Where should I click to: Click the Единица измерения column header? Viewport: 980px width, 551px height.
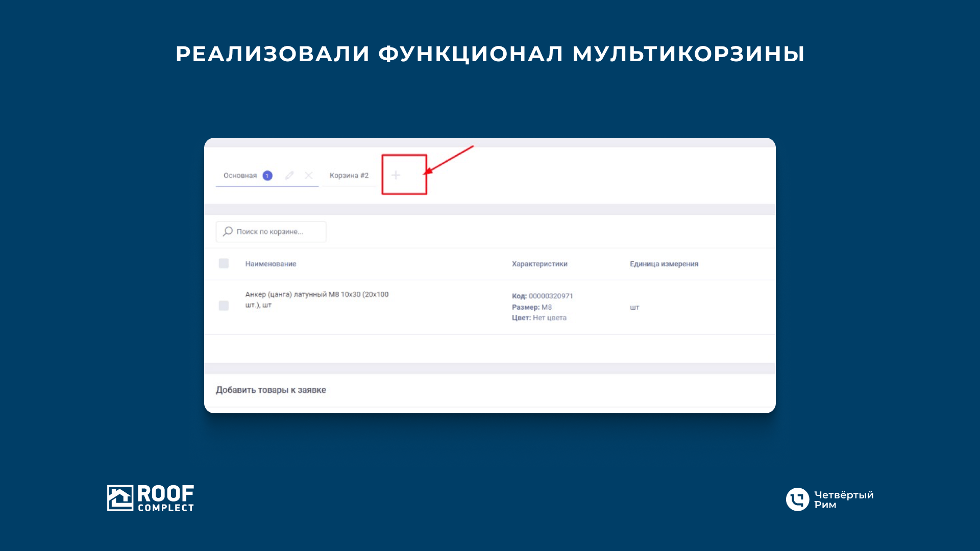pos(664,264)
